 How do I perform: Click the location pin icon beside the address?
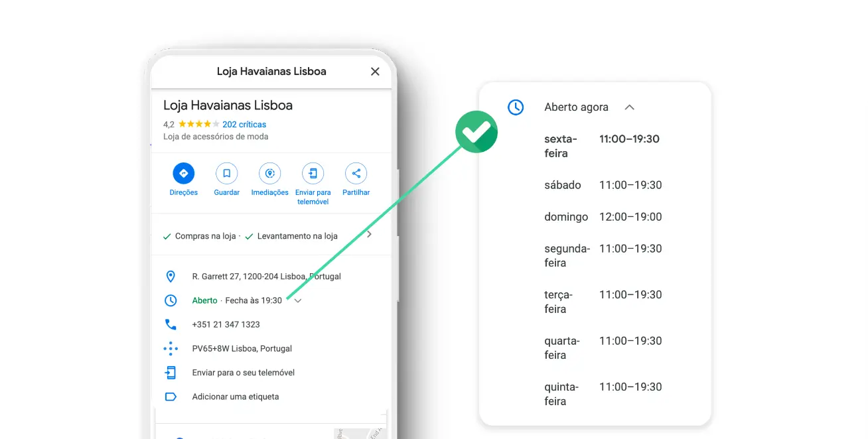[x=171, y=277]
